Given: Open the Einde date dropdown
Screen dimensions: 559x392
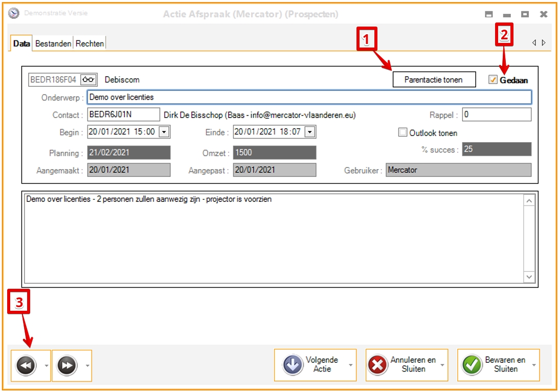Looking at the screenshot, I should coord(310,132).
